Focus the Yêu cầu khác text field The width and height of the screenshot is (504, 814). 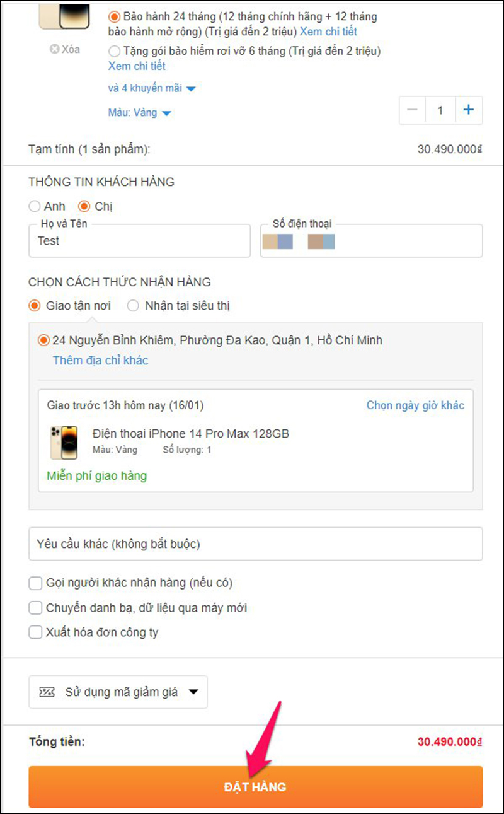pos(255,544)
